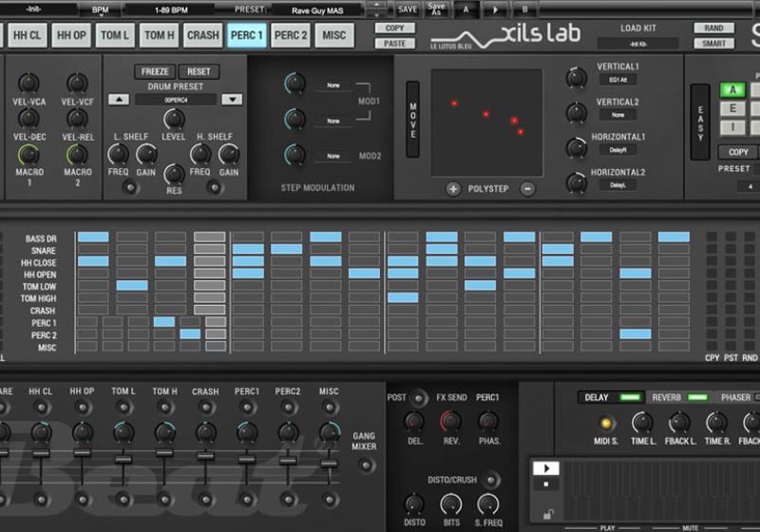760x532 pixels.
Task: Toggle the active TOM HIGH step
Action: 403,297
